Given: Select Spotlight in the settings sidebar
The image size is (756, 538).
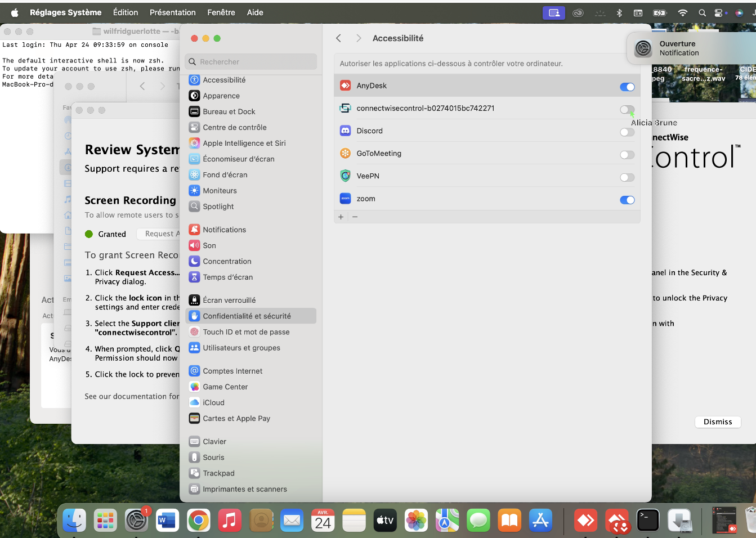Looking at the screenshot, I should pos(218,207).
